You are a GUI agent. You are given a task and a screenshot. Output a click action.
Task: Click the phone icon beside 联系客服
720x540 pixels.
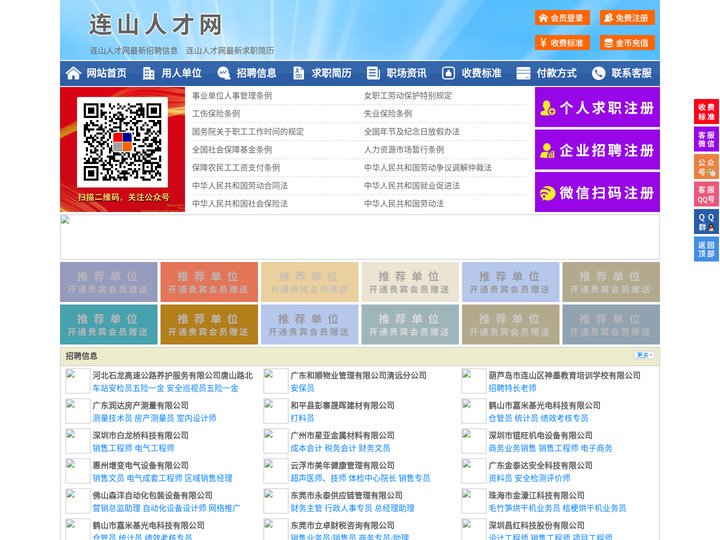pyautogui.click(x=598, y=73)
